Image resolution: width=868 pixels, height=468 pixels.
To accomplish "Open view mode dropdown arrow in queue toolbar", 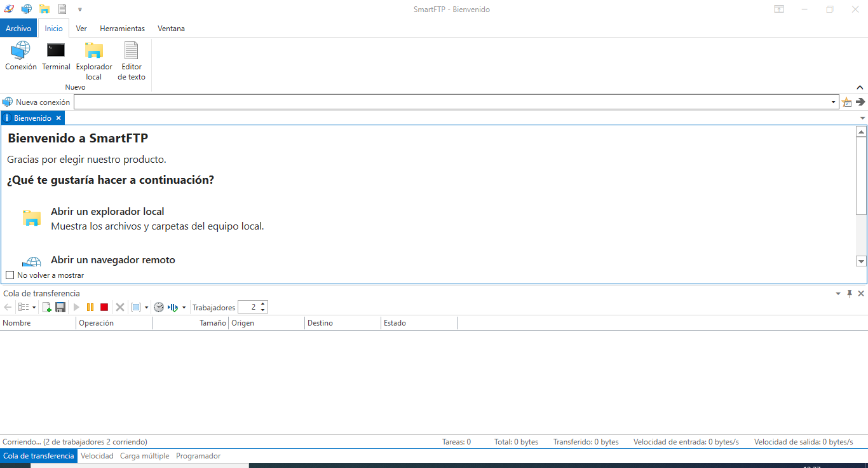I will [x=34, y=308].
